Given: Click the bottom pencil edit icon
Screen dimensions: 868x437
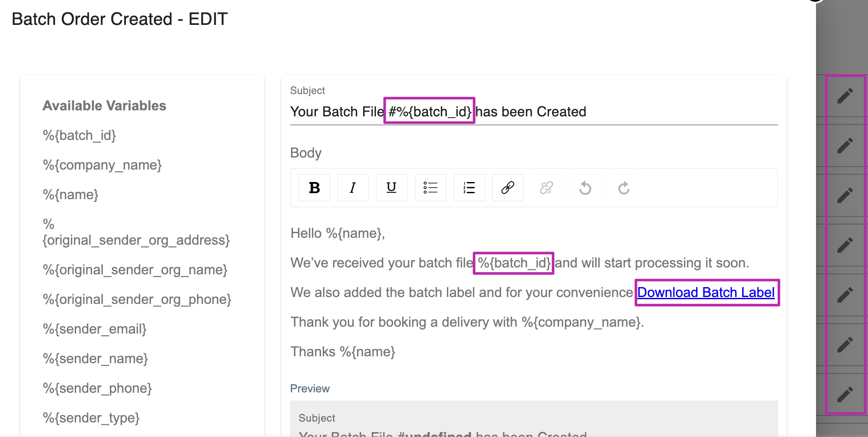Looking at the screenshot, I should click(845, 394).
